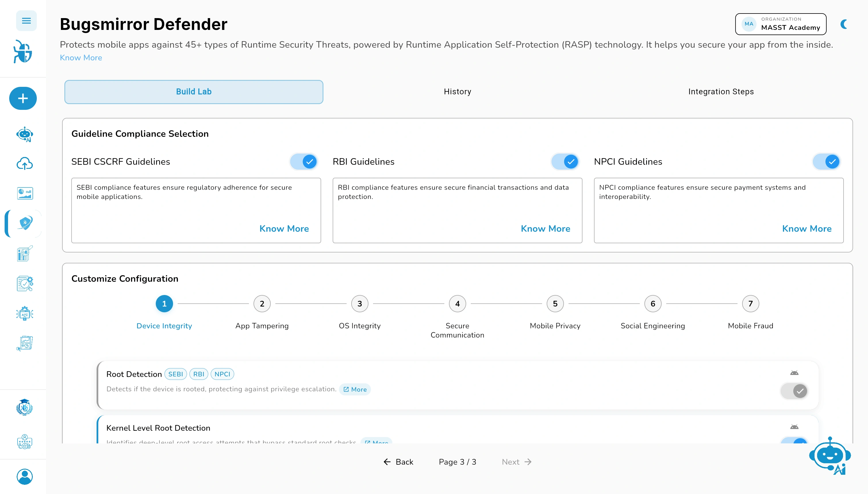Open the inspection gear magnifier sidebar icon

25,284
